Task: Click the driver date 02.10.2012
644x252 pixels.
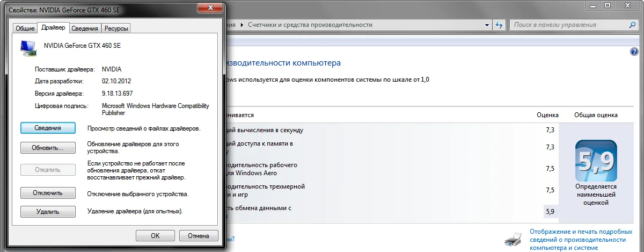Action: pos(116,81)
